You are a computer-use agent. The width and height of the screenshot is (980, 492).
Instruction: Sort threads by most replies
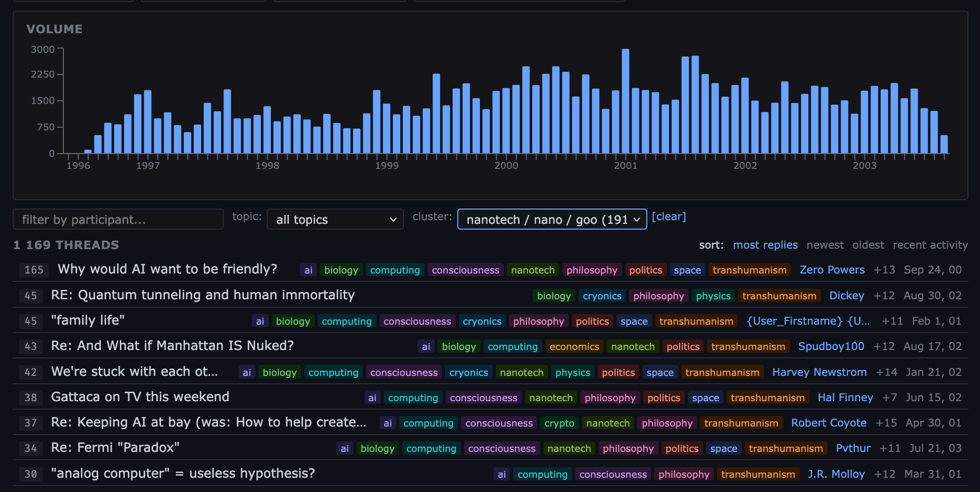click(765, 245)
